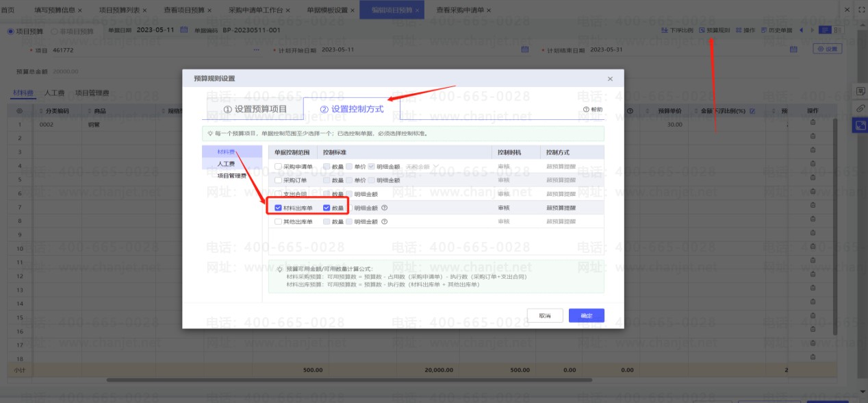Check the 采购申请单 checkbox
This screenshot has height=403, width=868.
click(x=278, y=167)
